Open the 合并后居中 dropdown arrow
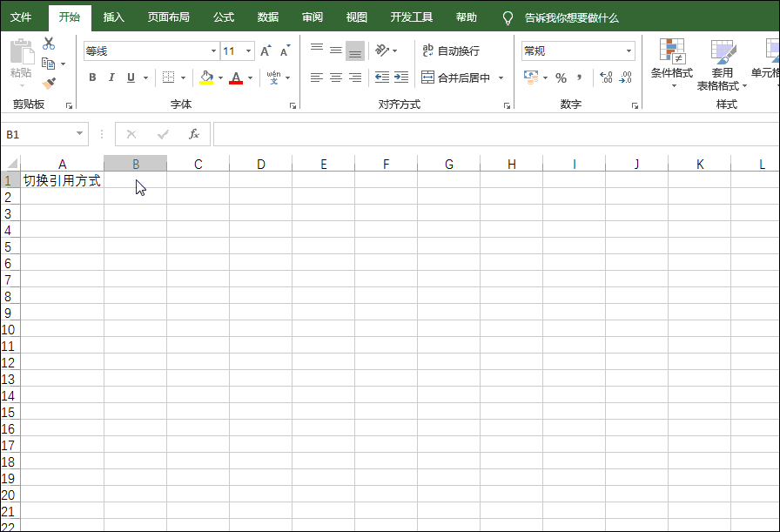 pyautogui.click(x=502, y=77)
